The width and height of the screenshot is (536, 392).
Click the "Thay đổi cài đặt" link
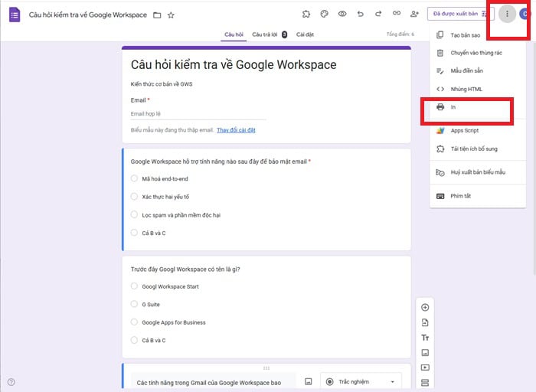[236, 130]
